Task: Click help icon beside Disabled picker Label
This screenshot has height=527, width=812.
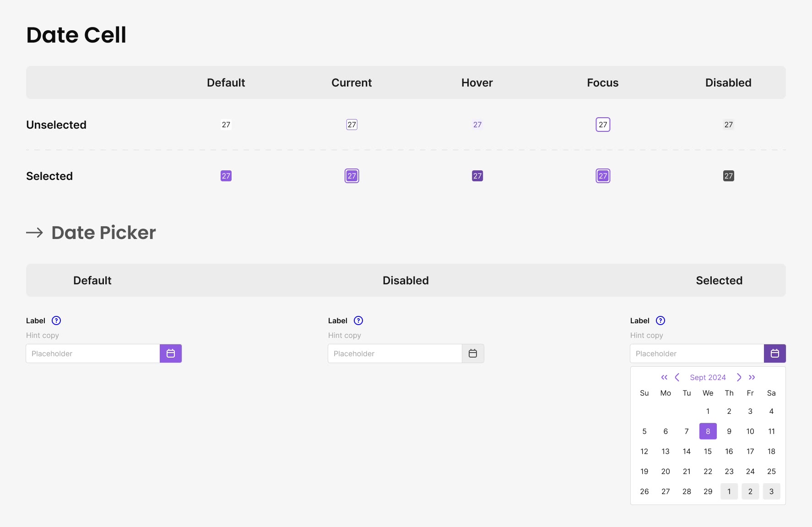Action: [358, 321]
